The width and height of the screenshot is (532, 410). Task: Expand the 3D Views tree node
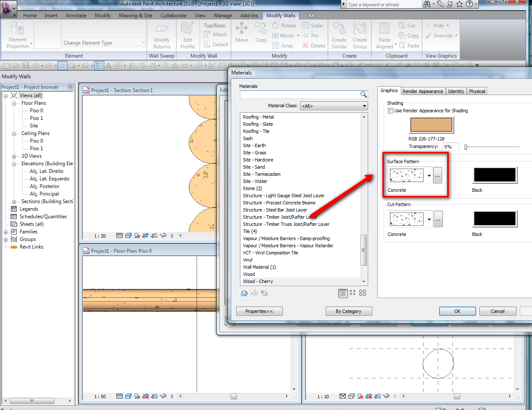tap(14, 156)
